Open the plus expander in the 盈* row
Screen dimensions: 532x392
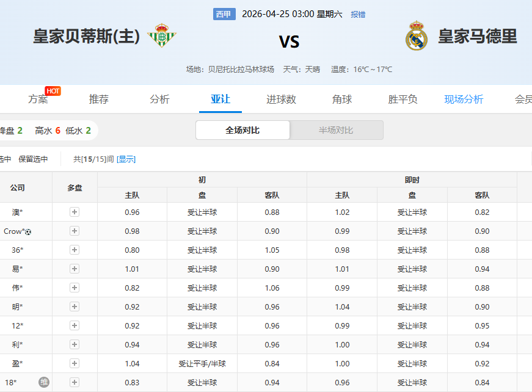coord(75,364)
